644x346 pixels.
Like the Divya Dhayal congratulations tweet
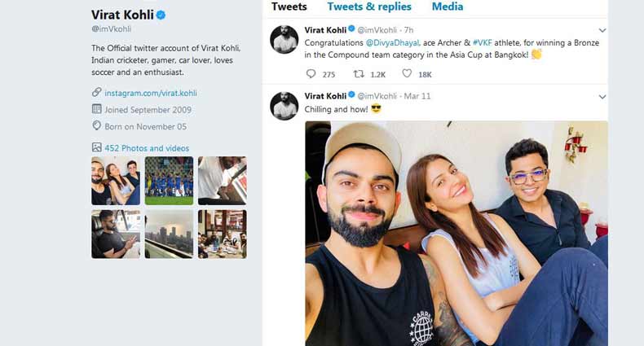point(407,74)
